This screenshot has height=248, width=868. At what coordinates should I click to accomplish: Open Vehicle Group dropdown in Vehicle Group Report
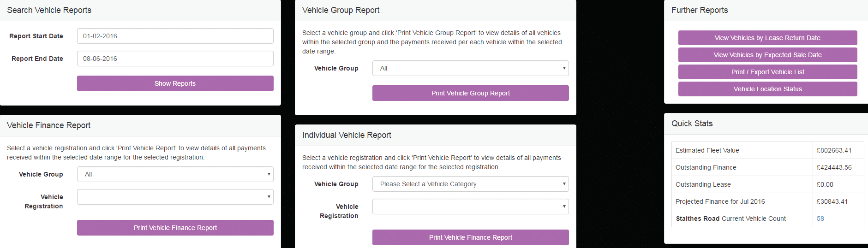(x=470, y=68)
